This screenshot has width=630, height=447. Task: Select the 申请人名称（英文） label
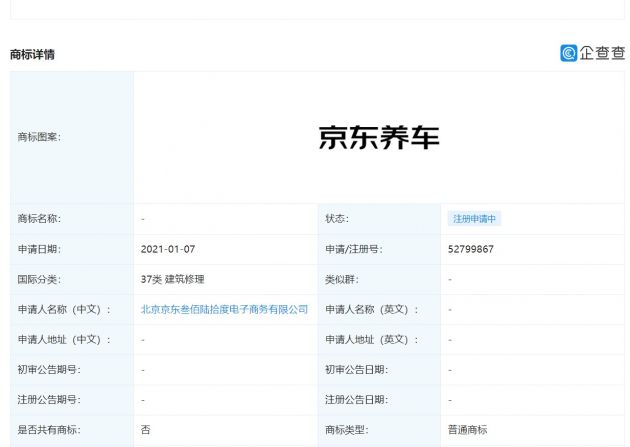point(372,309)
